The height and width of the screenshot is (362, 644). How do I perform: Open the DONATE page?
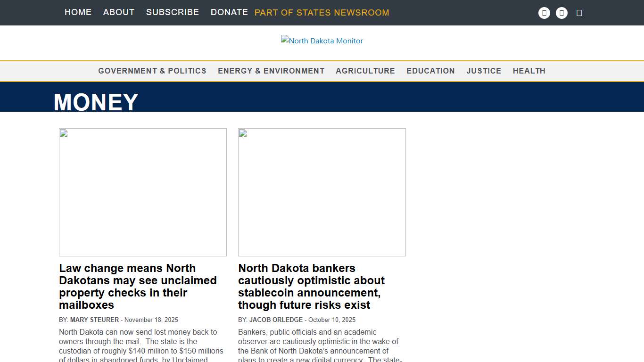(x=229, y=12)
